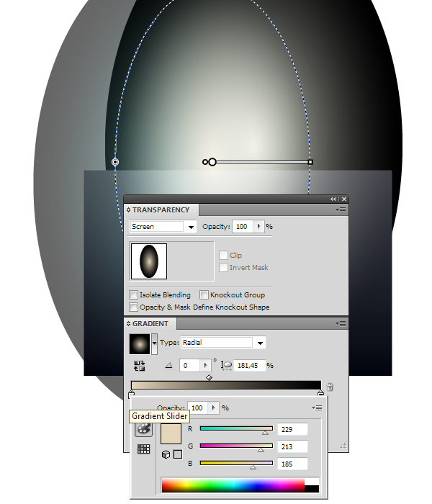Open the color popup options menu icon

[317, 408]
